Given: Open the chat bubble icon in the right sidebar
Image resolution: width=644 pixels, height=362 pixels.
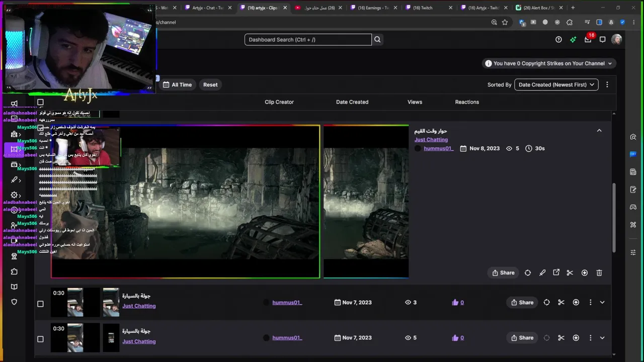Looking at the screenshot, I should (x=633, y=154).
